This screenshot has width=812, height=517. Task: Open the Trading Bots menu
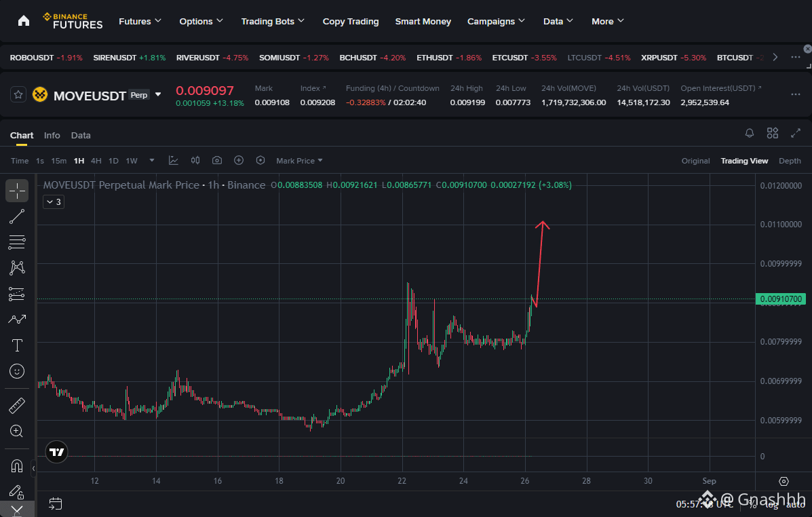(273, 21)
